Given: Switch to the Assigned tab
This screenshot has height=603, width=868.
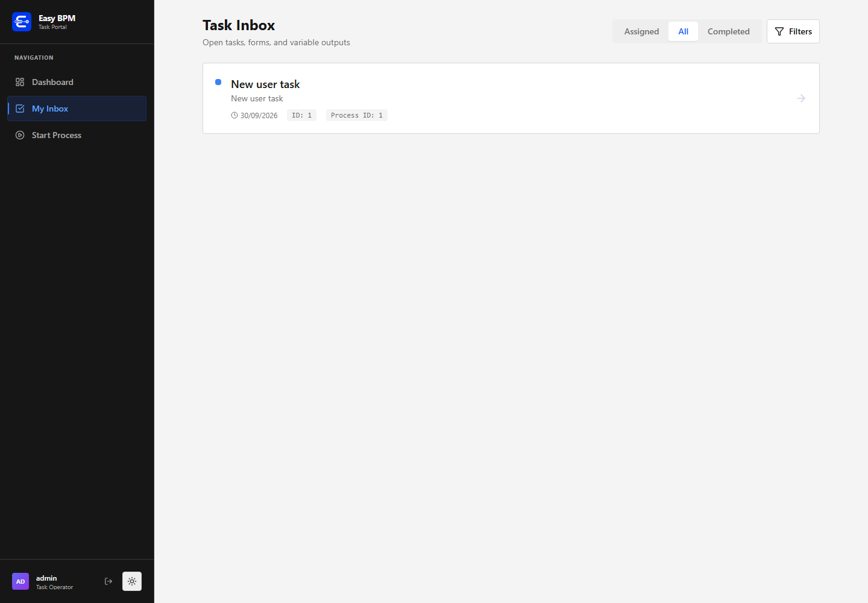Looking at the screenshot, I should [641, 31].
